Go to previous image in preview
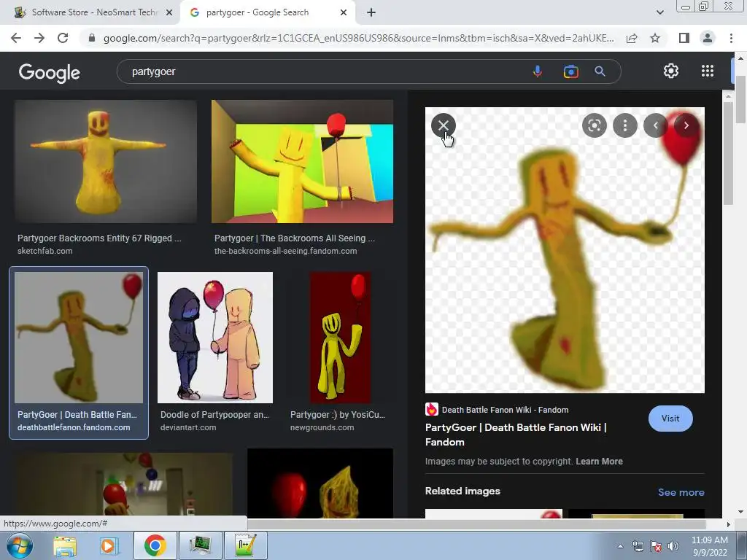The width and height of the screenshot is (747, 560). click(x=656, y=125)
